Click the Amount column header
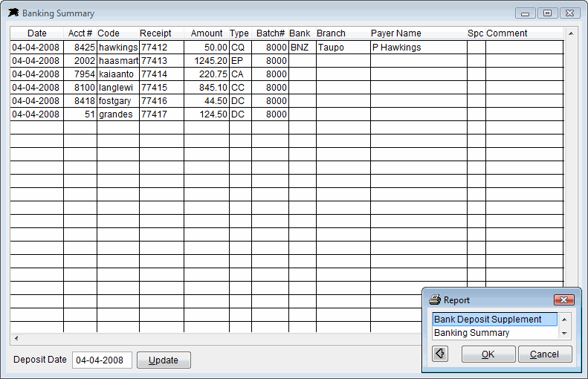Image resolution: width=588 pixels, height=379 pixels. pyautogui.click(x=206, y=33)
